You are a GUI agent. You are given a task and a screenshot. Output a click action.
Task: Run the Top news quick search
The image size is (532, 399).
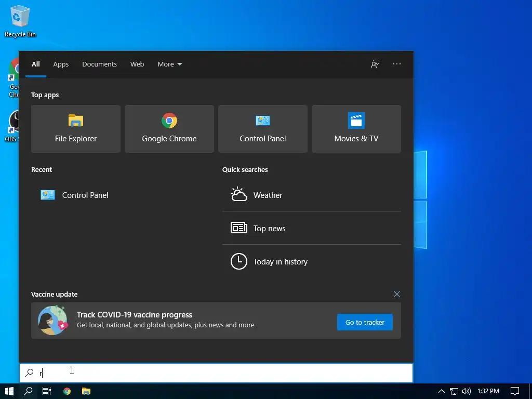pyautogui.click(x=312, y=228)
